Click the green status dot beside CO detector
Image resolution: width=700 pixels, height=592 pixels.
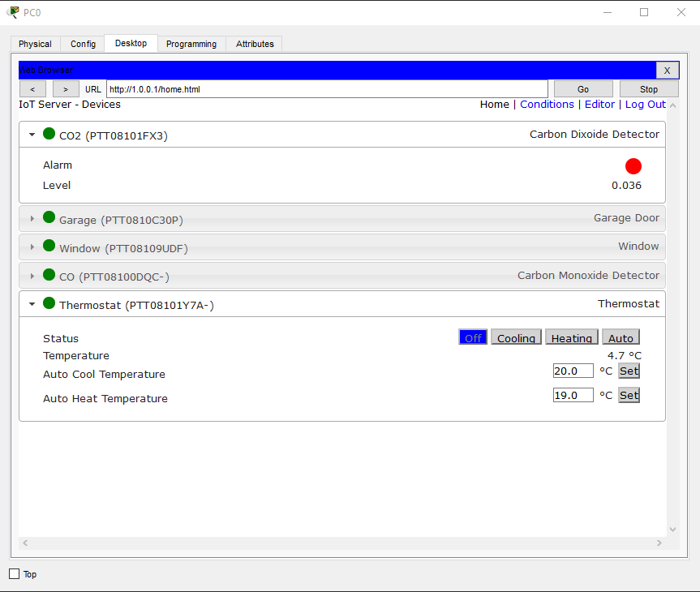pyautogui.click(x=48, y=275)
